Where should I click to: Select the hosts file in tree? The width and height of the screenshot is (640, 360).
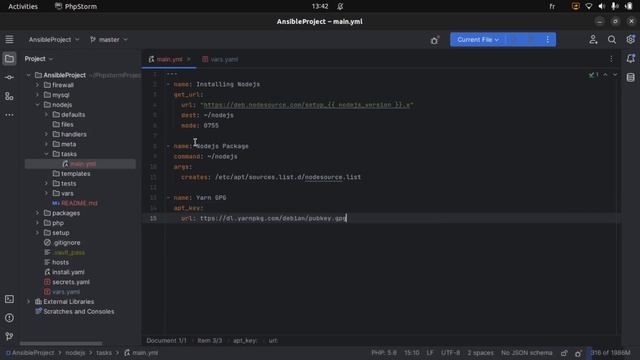(x=60, y=262)
